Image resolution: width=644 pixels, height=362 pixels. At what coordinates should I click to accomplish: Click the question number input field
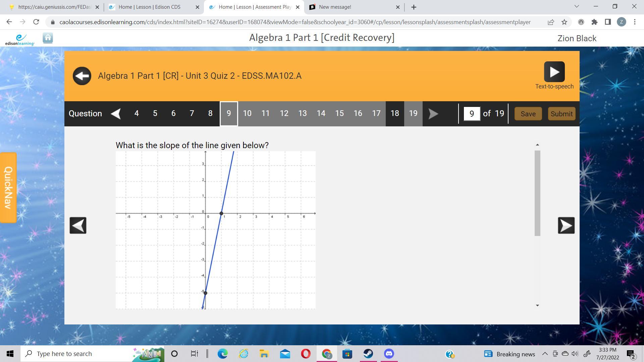[x=472, y=114]
